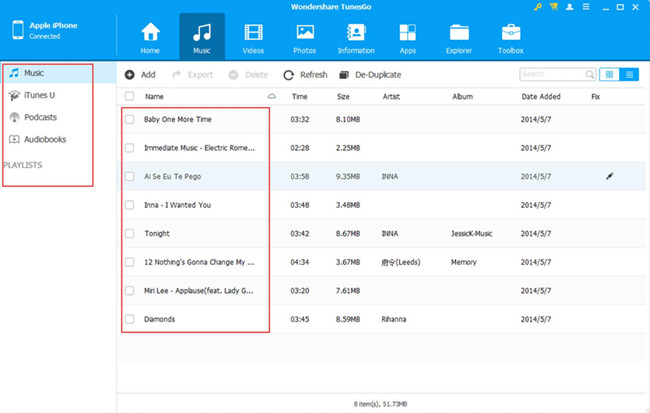Check the Miri Lee - Applause checkbox
650x413 pixels.
129,291
